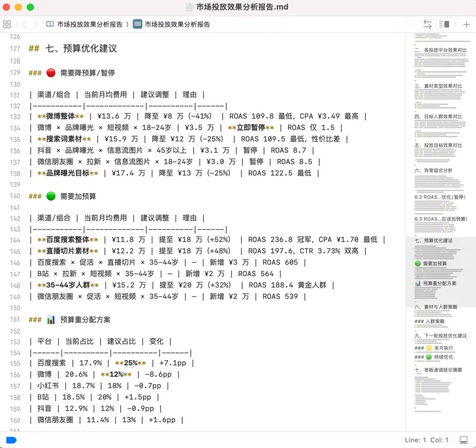476x448 pixels.
Task: Toggle the outline sidebar panel icon
Action: coord(445,24)
